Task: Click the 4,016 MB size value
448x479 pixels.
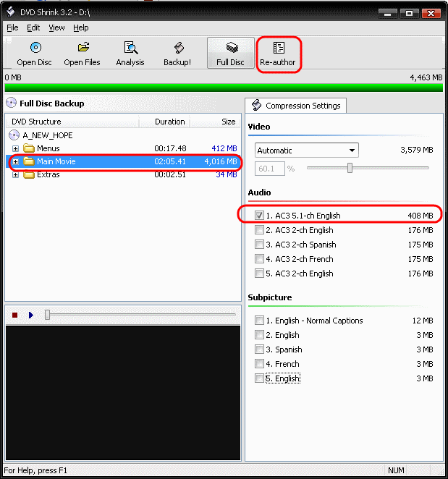Action: pyautogui.click(x=221, y=161)
